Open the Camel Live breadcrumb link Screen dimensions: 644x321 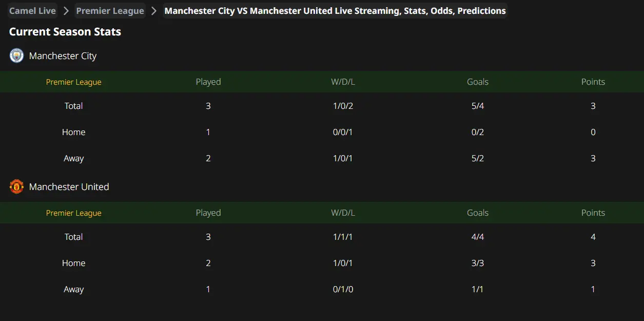pos(33,11)
